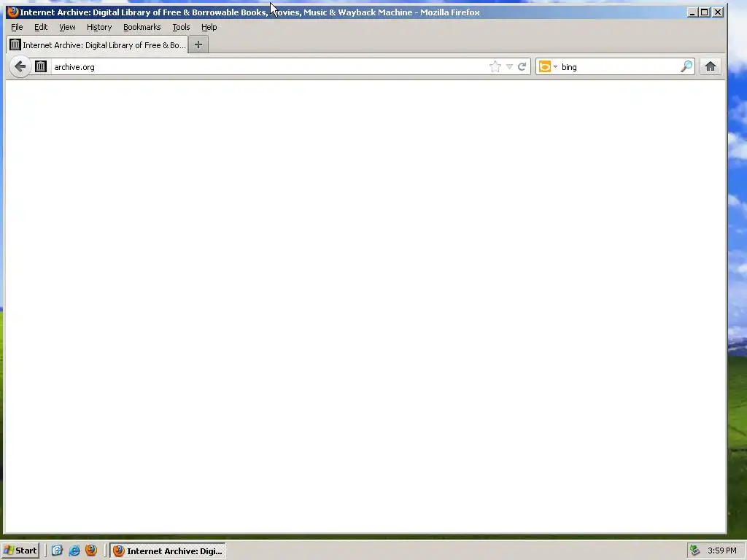This screenshot has width=747, height=560.
Task: Close the Firefox window
Action: click(x=718, y=12)
